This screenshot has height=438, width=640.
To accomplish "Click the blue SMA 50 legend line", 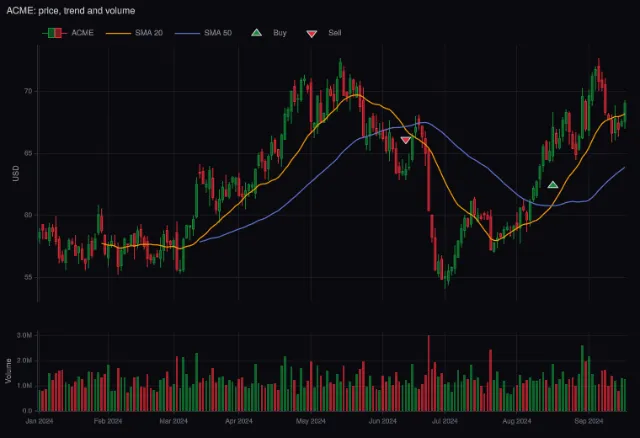I will pos(187,33).
